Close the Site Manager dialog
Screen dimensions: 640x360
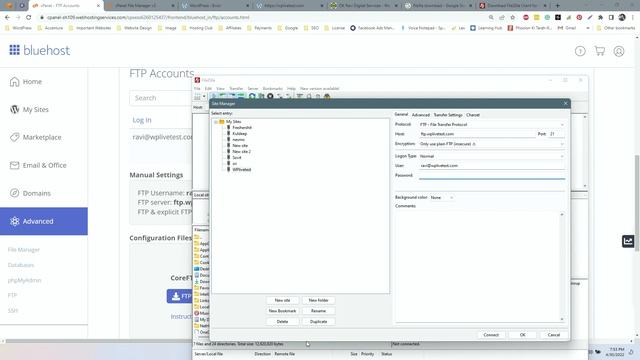(565, 103)
